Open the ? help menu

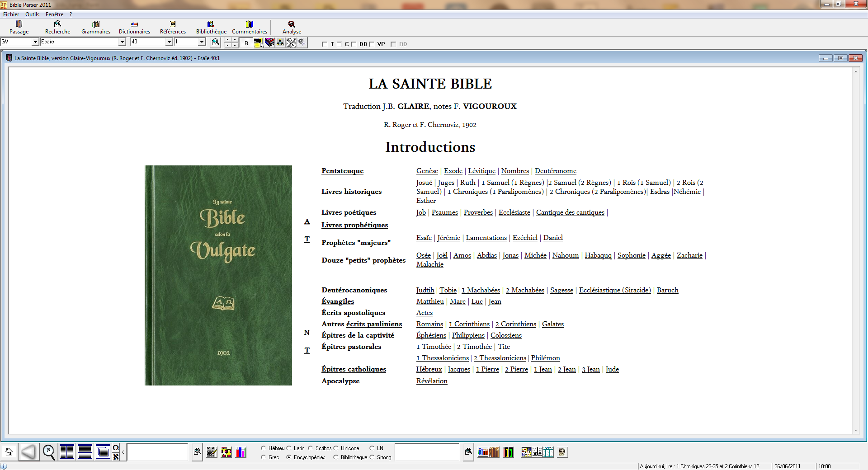71,14
